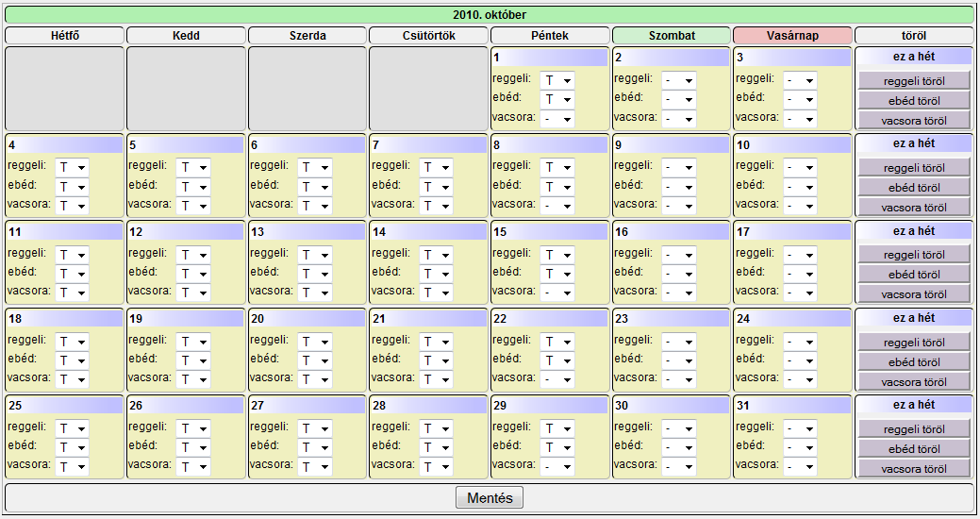
Task: Open the reggeli dropdown for October 4
Action: 72,167
